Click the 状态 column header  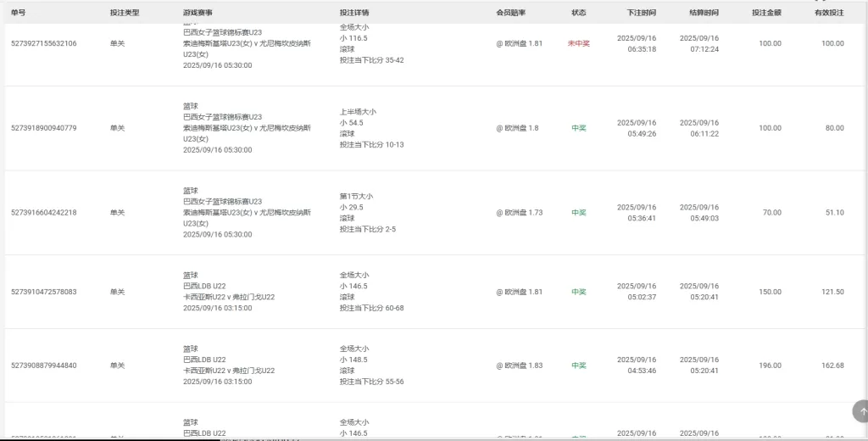(579, 13)
